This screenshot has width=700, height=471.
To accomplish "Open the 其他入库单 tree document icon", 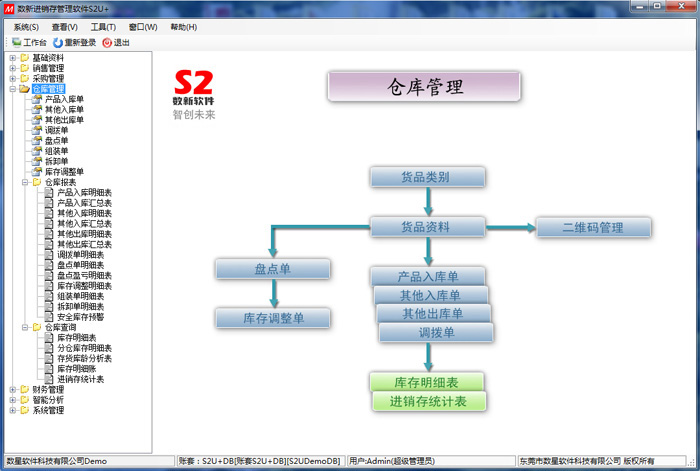I will pos(37,109).
